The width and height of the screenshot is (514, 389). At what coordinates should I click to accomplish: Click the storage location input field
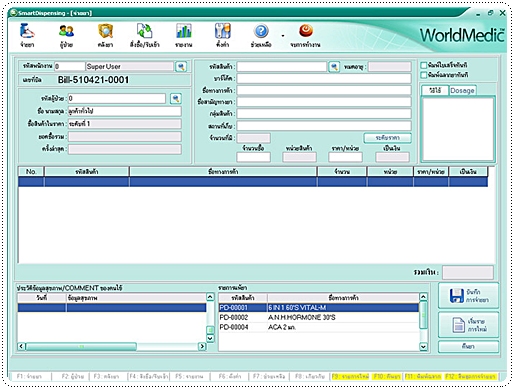[324, 126]
